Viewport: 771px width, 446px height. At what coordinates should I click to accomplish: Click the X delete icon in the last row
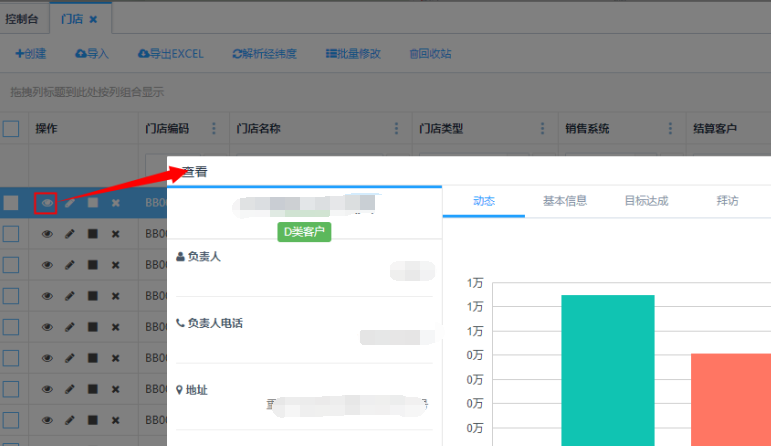(x=115, y=418)
